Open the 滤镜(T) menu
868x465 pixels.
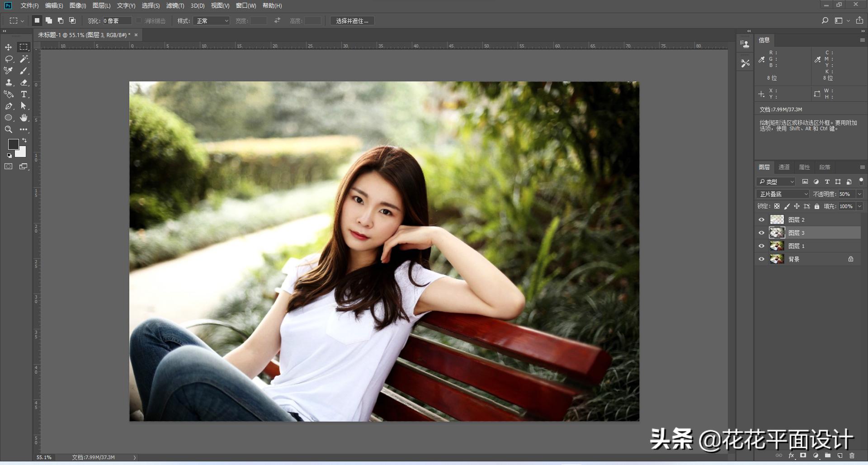coord(175,5)
